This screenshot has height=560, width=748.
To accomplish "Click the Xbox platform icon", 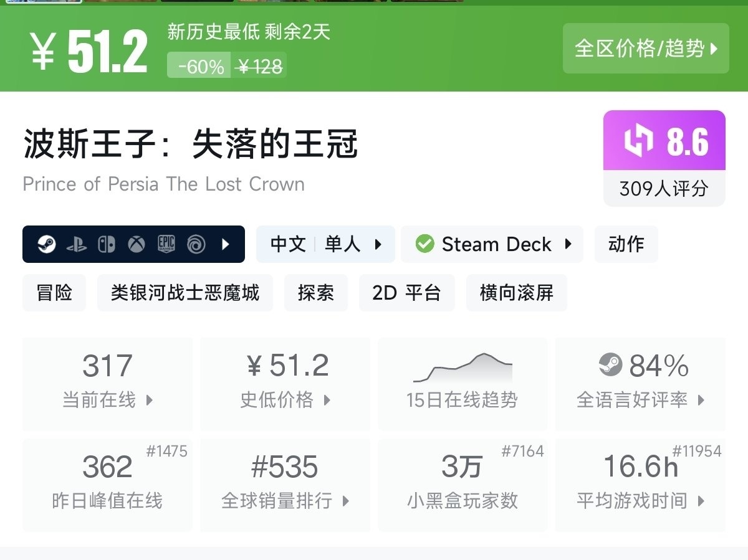I will [137, 244].
